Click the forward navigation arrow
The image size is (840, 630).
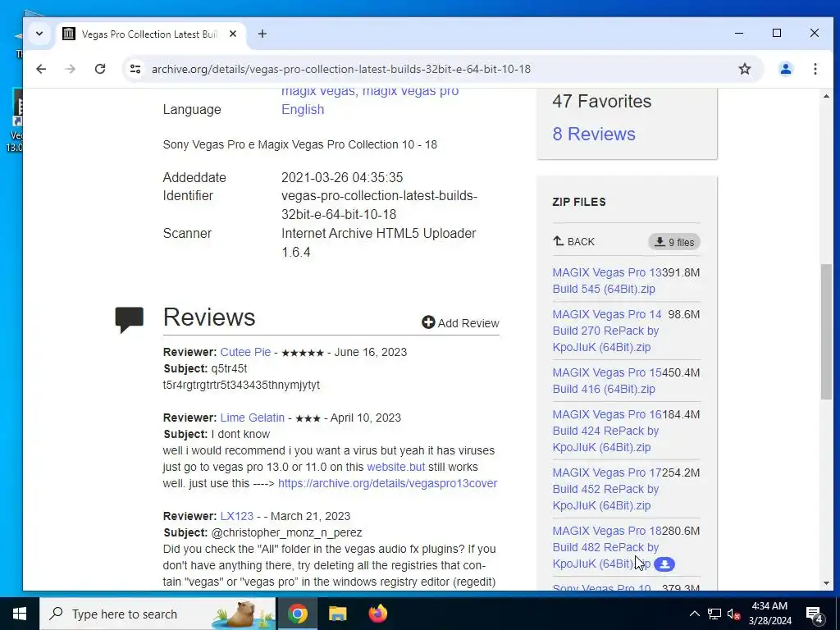(71, 69)
